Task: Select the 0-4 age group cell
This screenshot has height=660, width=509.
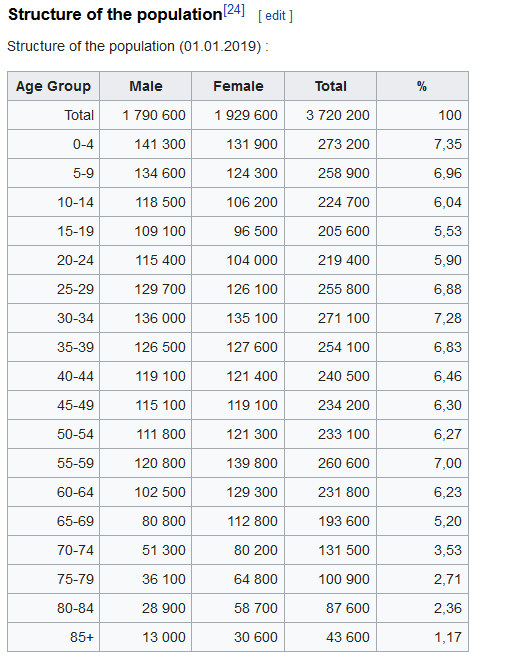Action: 53,144
